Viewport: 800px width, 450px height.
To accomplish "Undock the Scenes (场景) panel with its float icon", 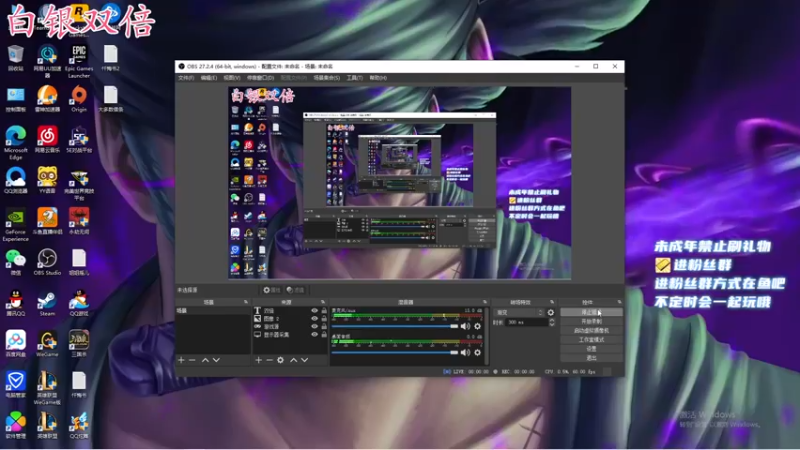I will click(246, 302).
